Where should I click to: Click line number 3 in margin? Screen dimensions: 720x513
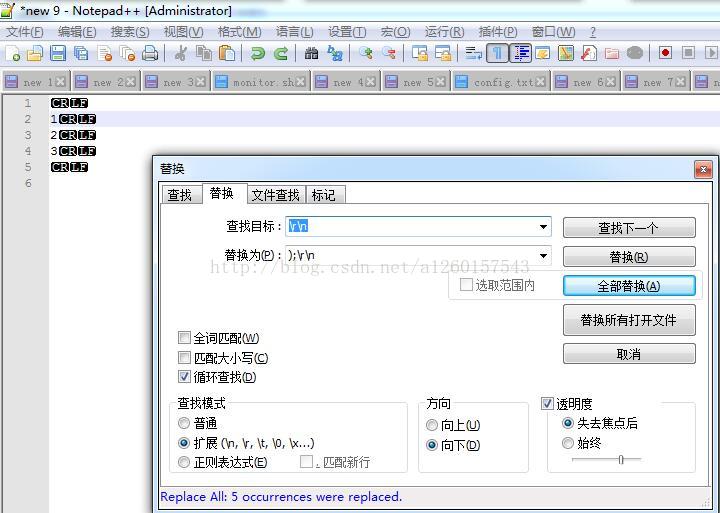tap(28, 135)
